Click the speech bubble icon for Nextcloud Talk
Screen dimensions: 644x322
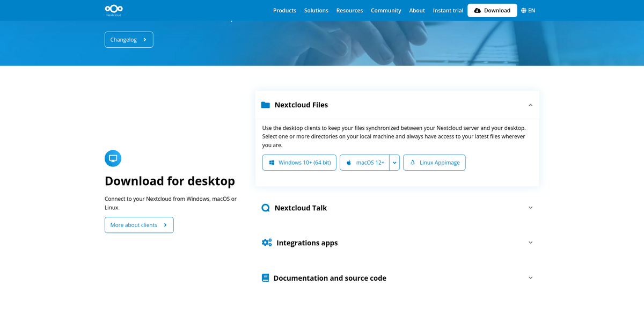pyautogui.click(x=265, y=207)
